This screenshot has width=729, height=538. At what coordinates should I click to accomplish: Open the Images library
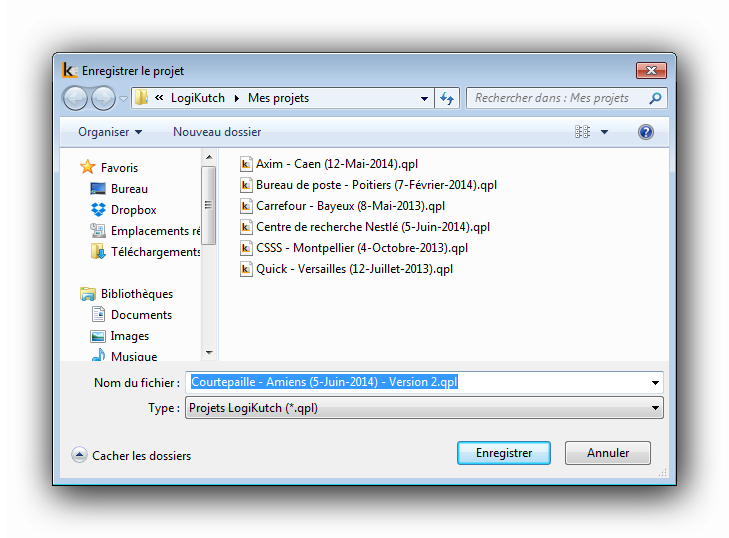pyautogui.click(x=130, y=336)
